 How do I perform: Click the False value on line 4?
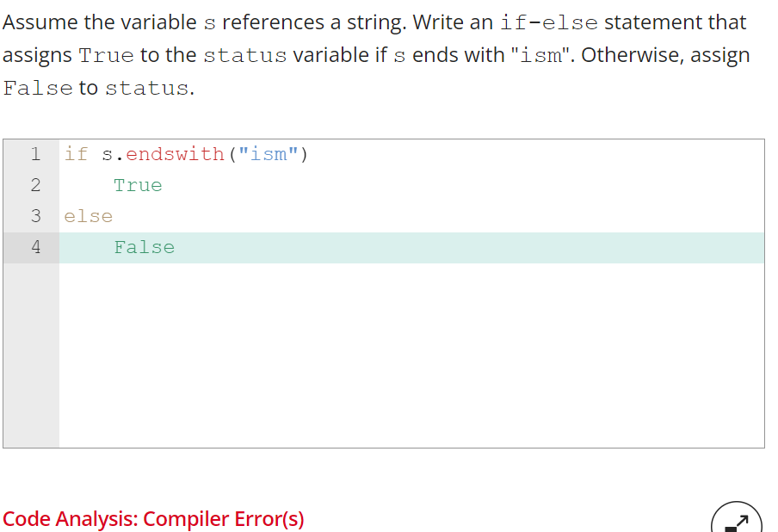point(144,247)
